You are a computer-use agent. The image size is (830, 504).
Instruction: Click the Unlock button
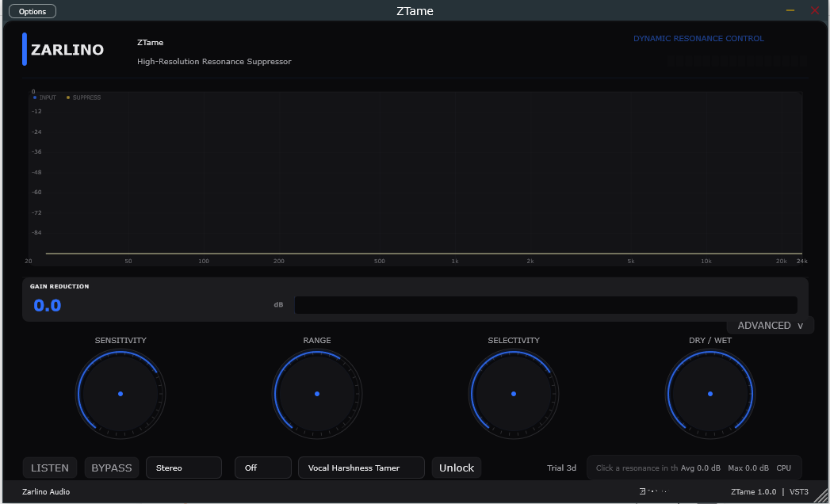pyautogui.click(x=457, y=468)
